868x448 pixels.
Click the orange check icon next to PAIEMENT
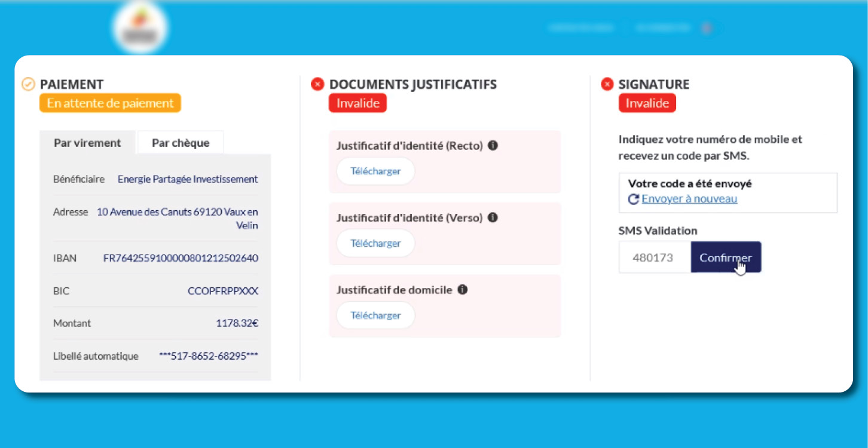pyautogui.click(x=27, y=84)
